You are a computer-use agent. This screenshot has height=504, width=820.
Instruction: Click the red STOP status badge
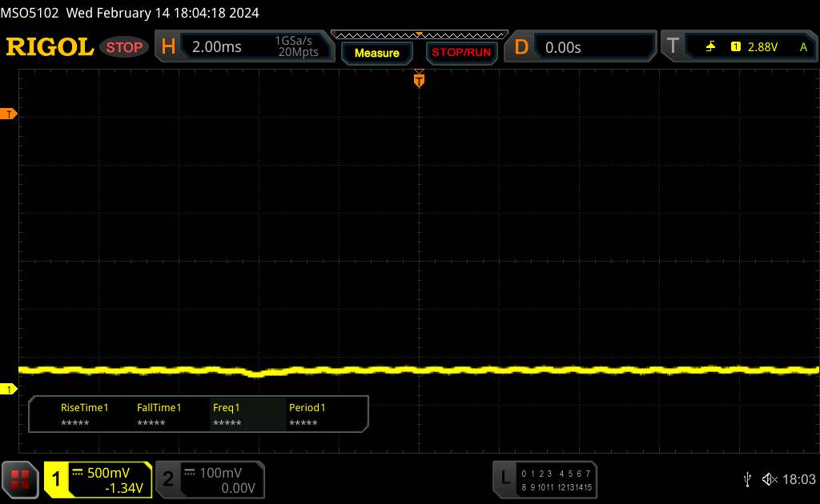click(x=126, y=47)
